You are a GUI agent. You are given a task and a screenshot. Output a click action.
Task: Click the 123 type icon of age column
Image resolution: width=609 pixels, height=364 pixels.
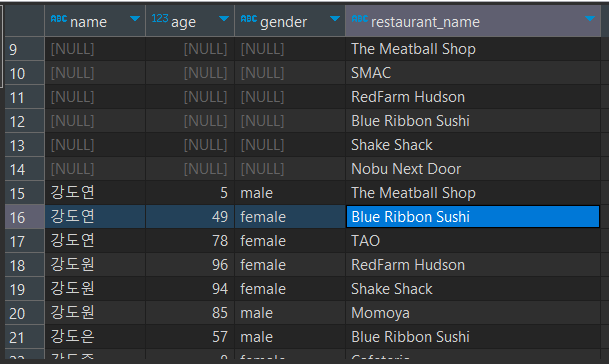(x=160, y=18)
